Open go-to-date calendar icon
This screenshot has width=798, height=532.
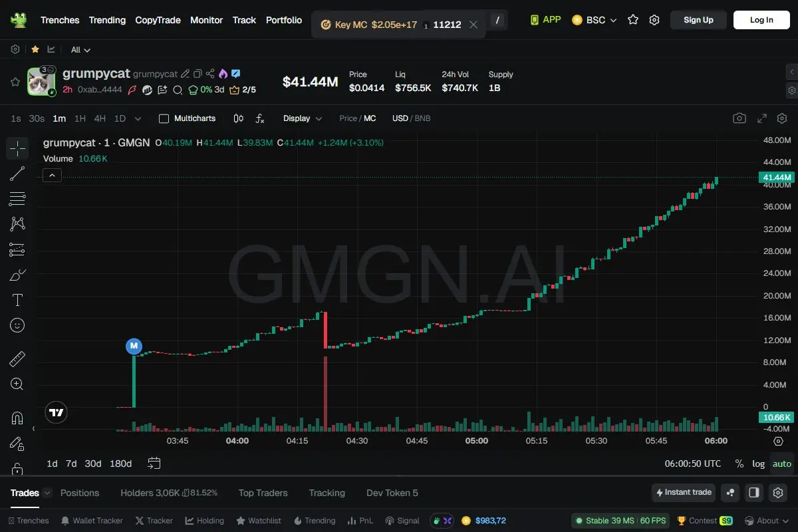point(154,463)
